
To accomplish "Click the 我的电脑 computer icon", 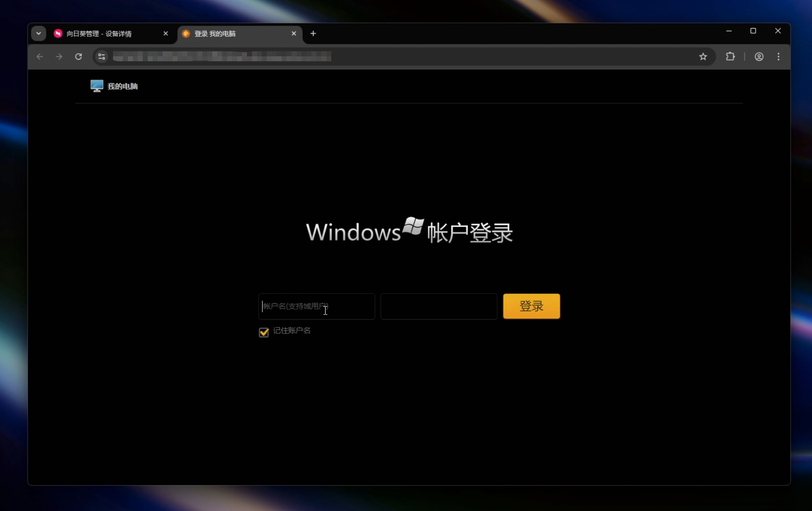I will coord(97,86).
